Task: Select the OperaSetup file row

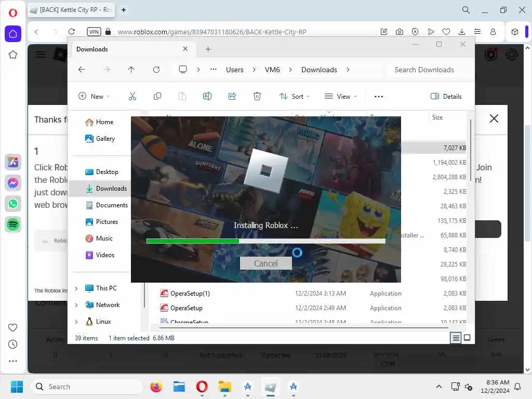Action: (x=312, y=308)
